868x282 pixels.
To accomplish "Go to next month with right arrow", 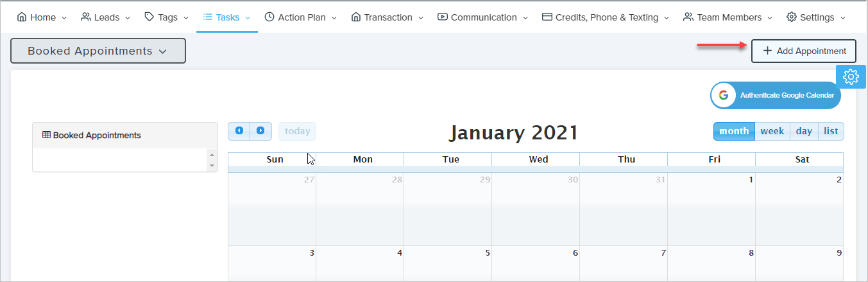I will click(260, 131).
